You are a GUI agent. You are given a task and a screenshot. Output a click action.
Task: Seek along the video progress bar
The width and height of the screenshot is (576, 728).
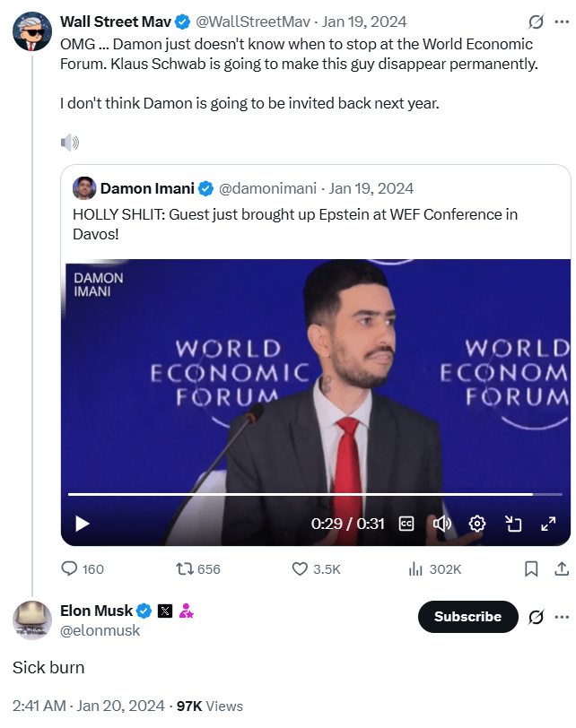pos(314,494)
